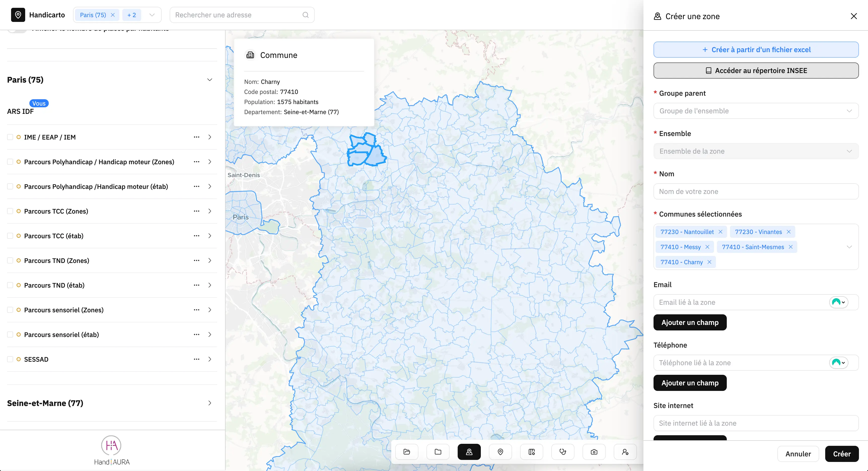Remove the Paris (75) department filter tag

pyautogui.click(x=113, y=15)
